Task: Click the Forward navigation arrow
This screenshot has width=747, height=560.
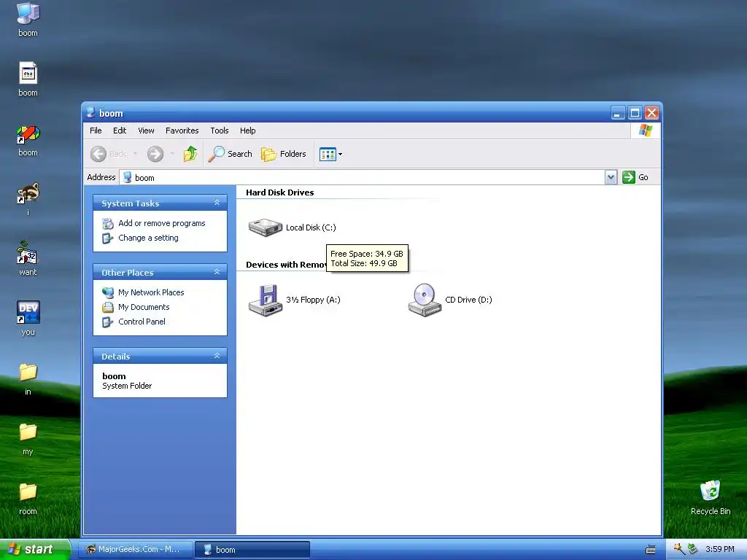Action: (155, 154)
